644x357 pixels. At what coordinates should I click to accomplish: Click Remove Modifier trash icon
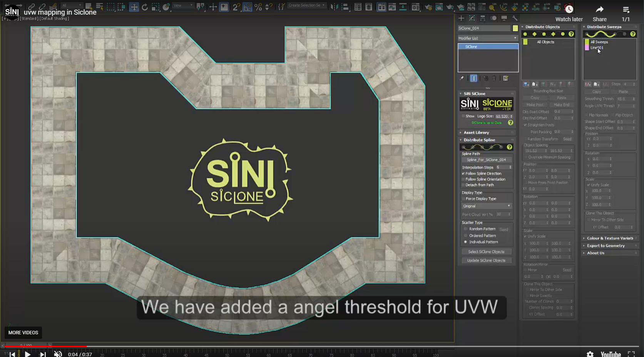tap(494, 78)
